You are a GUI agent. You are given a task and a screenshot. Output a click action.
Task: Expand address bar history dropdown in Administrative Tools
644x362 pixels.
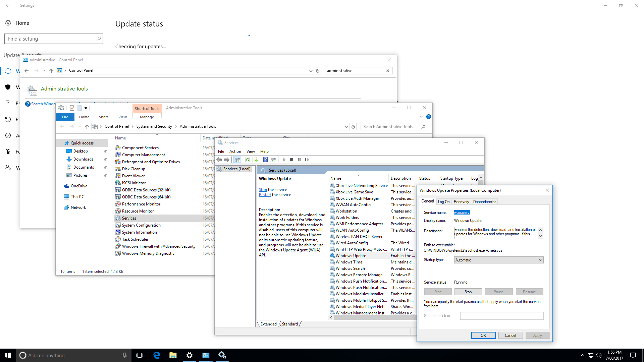pyautogui.click(x=346, y=127)
